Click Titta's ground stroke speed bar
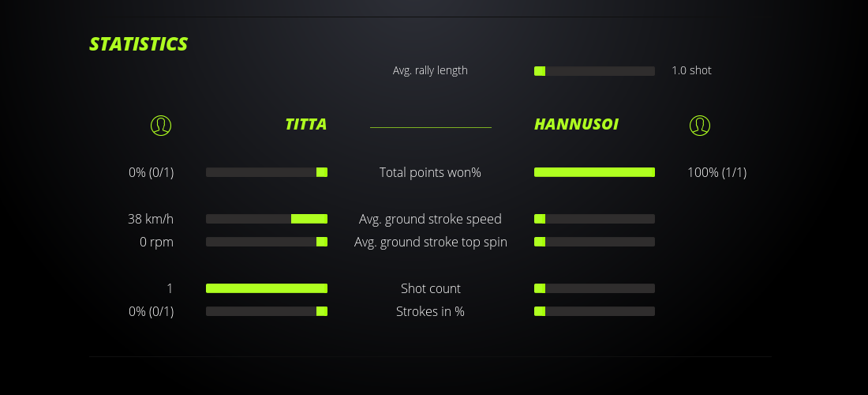 coord(267,219)
